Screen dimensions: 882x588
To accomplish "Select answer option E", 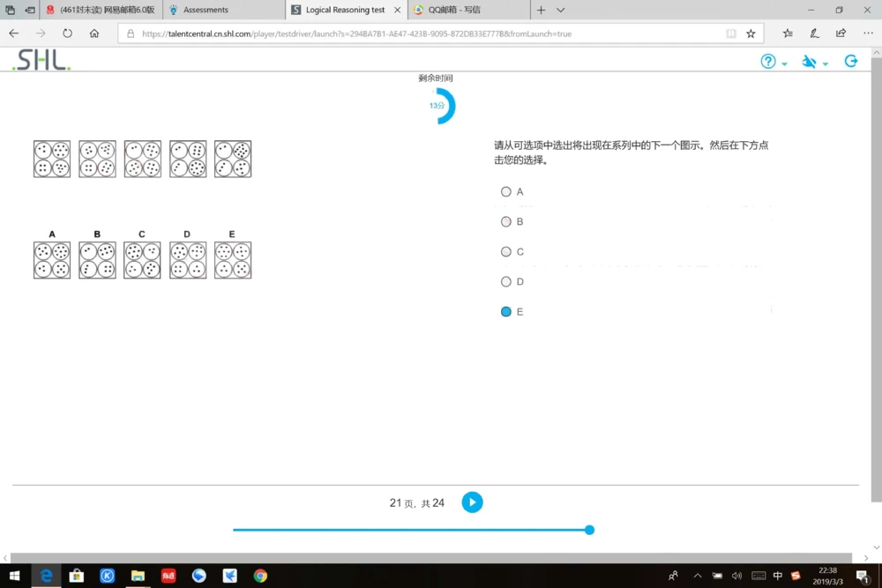I will tap(506, 311).
